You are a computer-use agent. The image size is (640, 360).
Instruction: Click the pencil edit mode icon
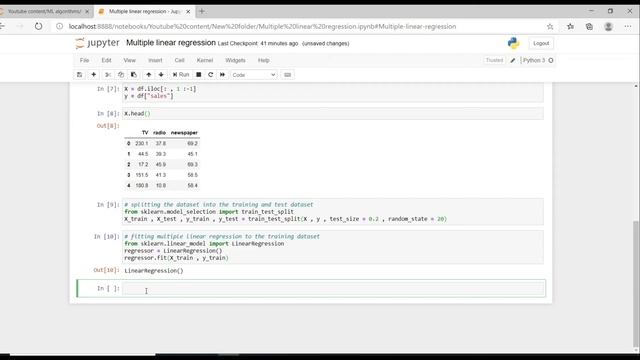click(513, 60)
